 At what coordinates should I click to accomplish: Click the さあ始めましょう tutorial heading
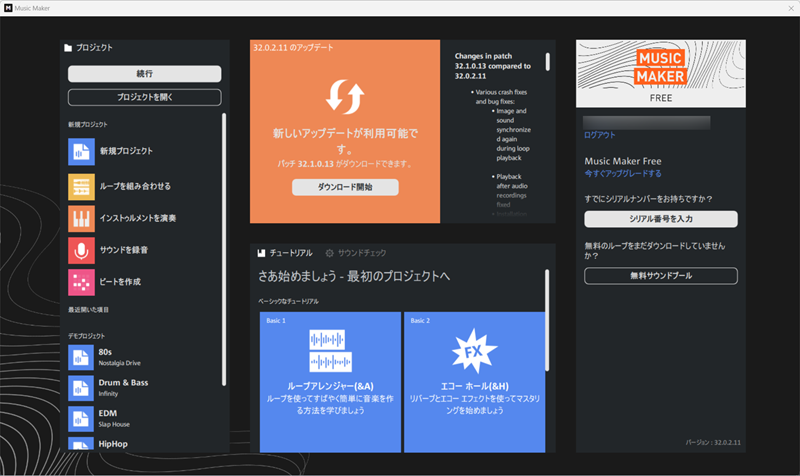[x=354, y=277]
